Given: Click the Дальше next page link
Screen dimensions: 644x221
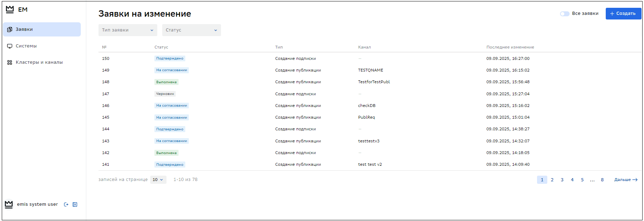Looking at the screenshot, I should 626,180.
